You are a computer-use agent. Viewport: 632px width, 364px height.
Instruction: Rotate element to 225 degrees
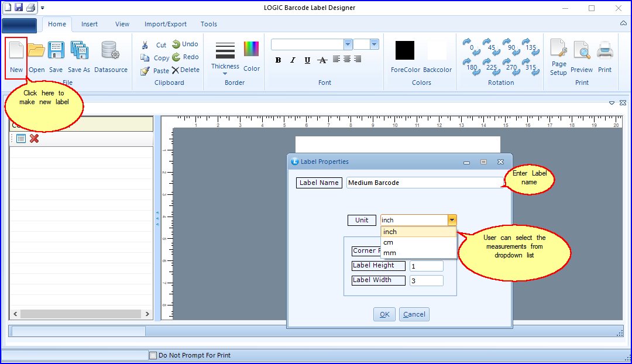(x=492, y=67)
